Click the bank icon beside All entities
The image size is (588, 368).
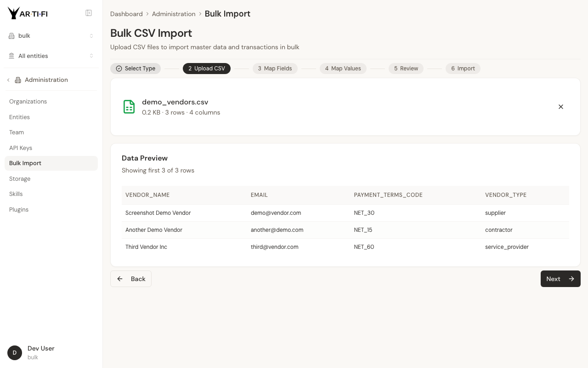click(11, 56)
